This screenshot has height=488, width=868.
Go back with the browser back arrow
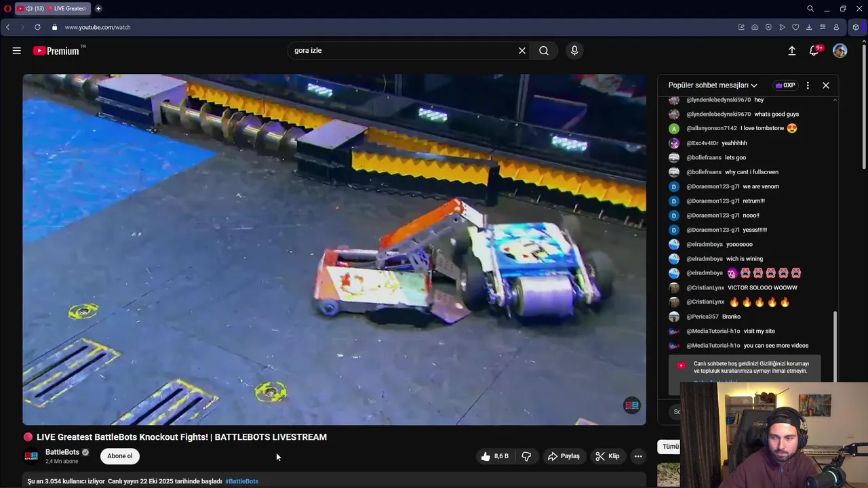pyautogui.click(x=7, y=27)
